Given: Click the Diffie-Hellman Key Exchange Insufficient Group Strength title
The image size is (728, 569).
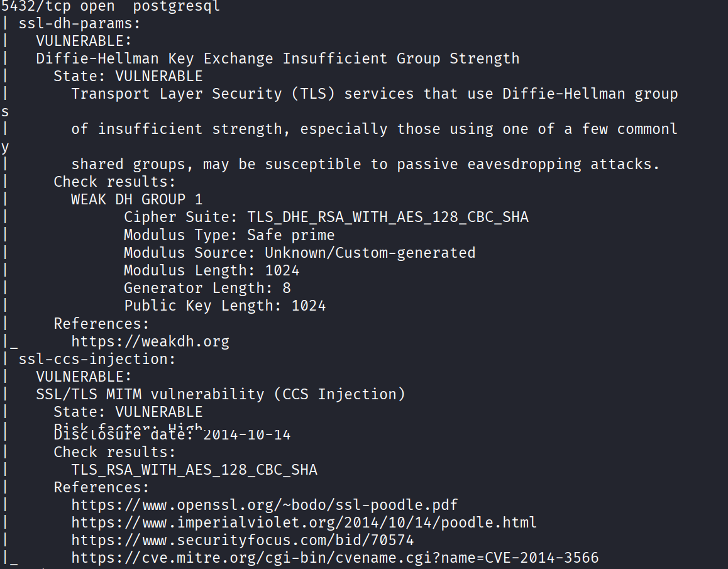Looking at the screenshot, I should 277,58.
